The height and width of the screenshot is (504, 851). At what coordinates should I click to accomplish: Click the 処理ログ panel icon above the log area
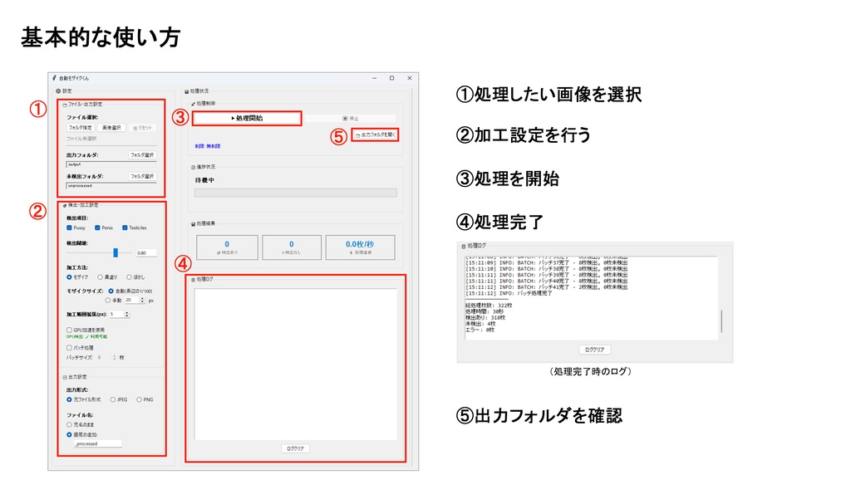(x=192, y=279)
